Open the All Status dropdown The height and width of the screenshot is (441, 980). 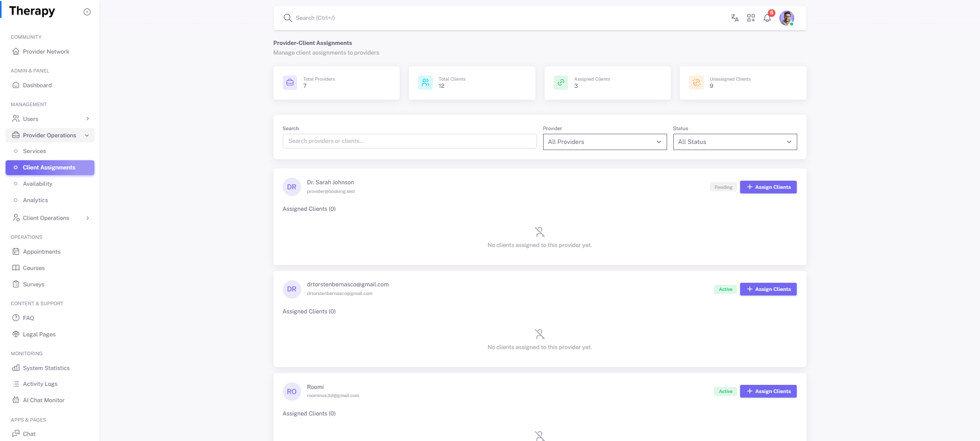tap(735, 142)
